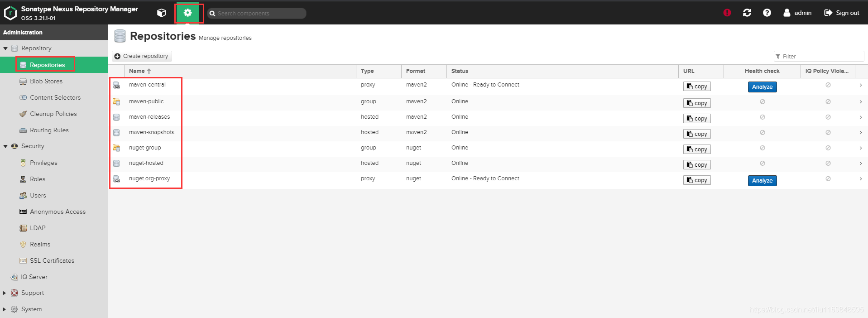Open maven-central row details chevron

tap(861, 85)
